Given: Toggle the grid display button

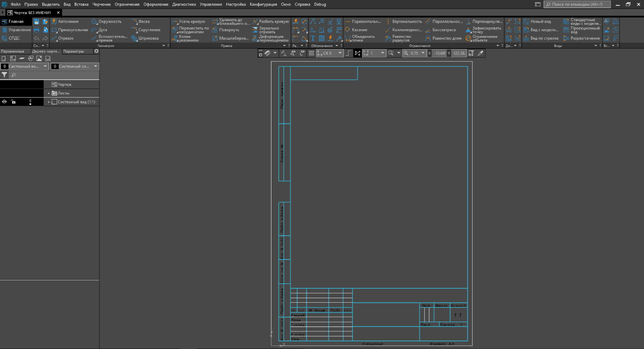Looking at the screenshot, I should [311, 53].
